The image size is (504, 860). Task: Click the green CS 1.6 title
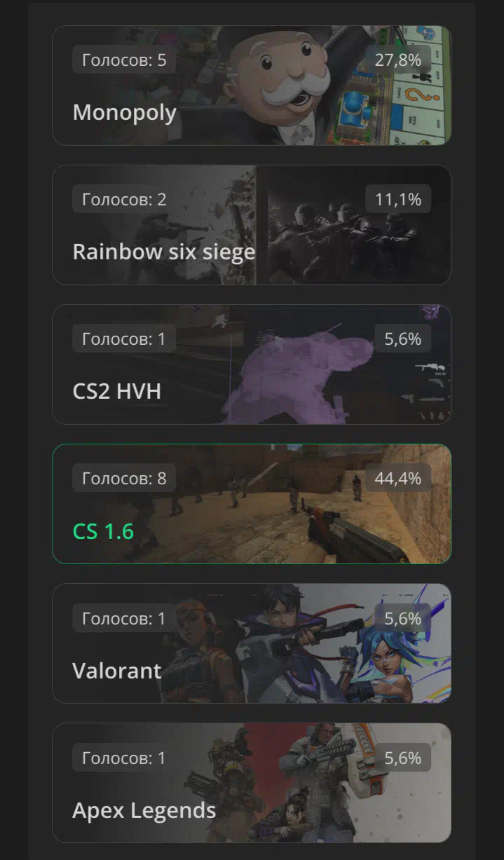click(x=103, y=531)
